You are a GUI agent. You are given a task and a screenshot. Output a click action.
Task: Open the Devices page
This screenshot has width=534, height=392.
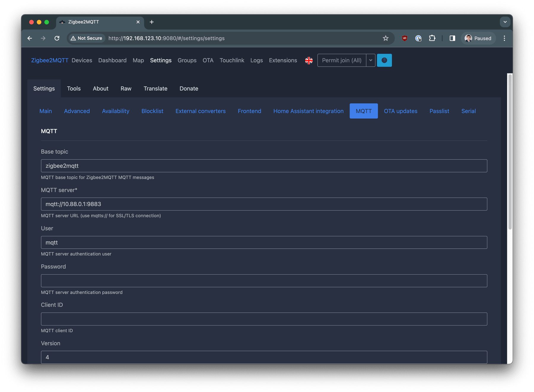[82, 60]
